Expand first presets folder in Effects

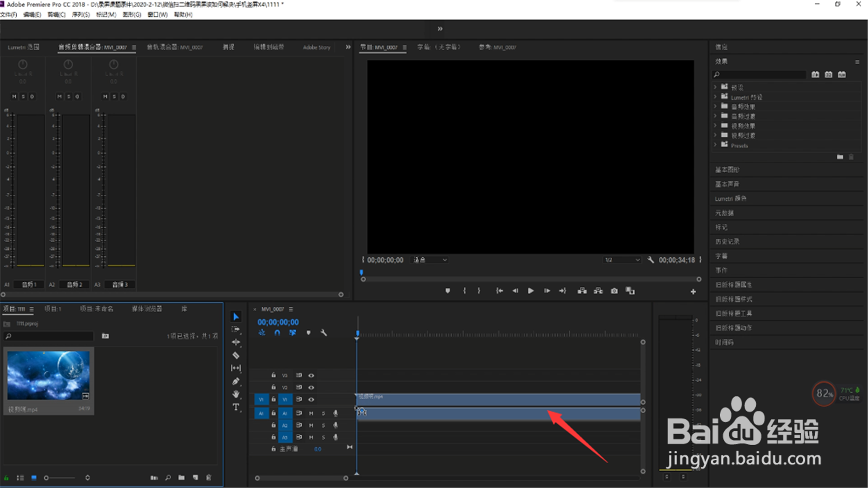pos(715,87)
